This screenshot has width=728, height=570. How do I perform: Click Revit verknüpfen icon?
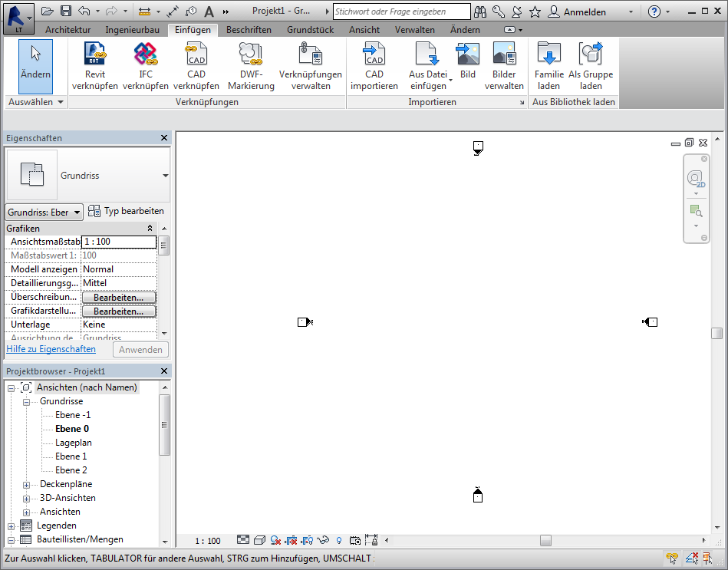[94, 54]
